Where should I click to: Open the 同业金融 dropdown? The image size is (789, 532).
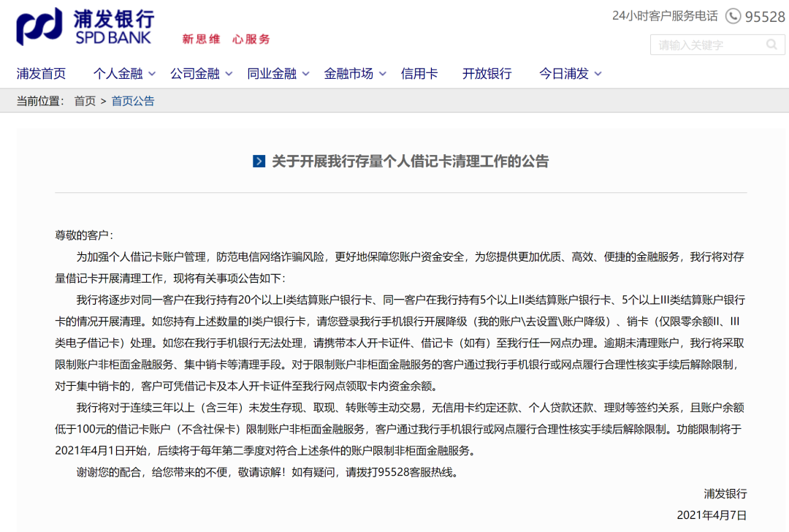272,73
